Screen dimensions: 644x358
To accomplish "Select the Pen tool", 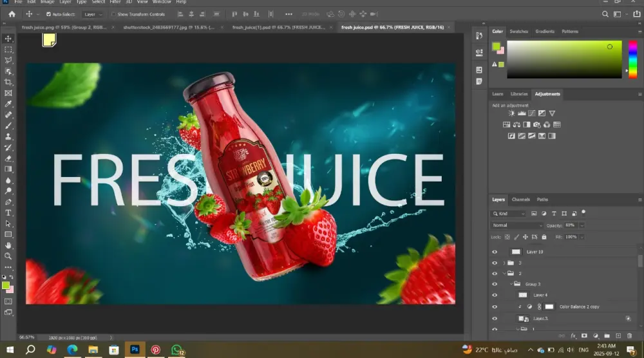I will (x=8, y=202).
